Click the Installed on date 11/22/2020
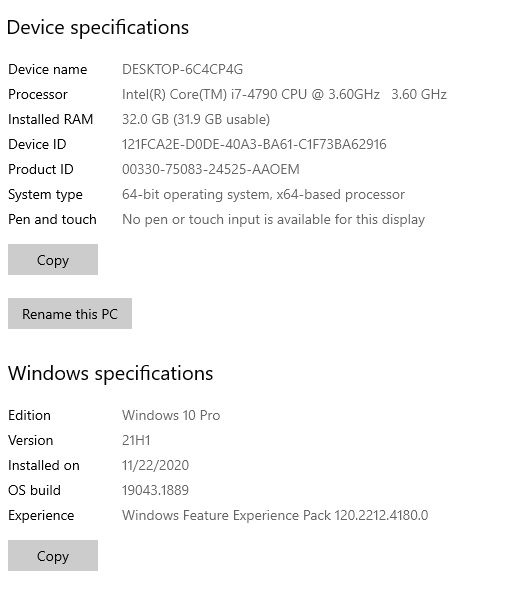The width and height of the screenshot is (505, 591). (155, 465)
